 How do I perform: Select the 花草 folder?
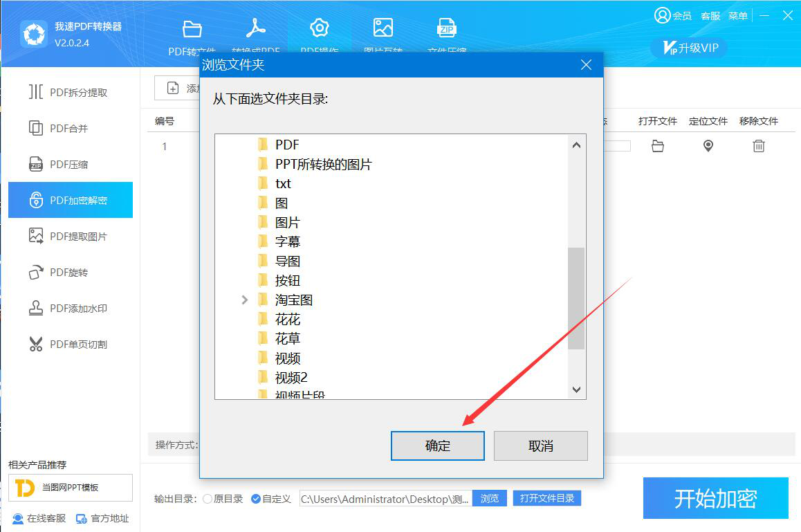(x=288, y=339)
